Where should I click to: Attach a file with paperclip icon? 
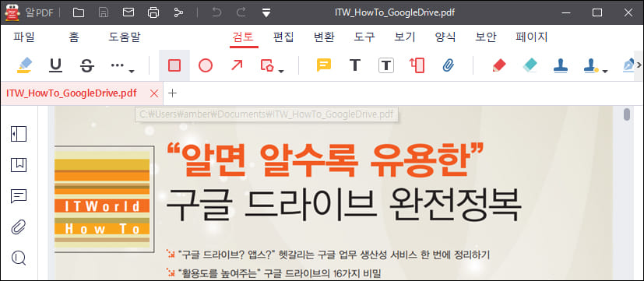click(448, 65)
